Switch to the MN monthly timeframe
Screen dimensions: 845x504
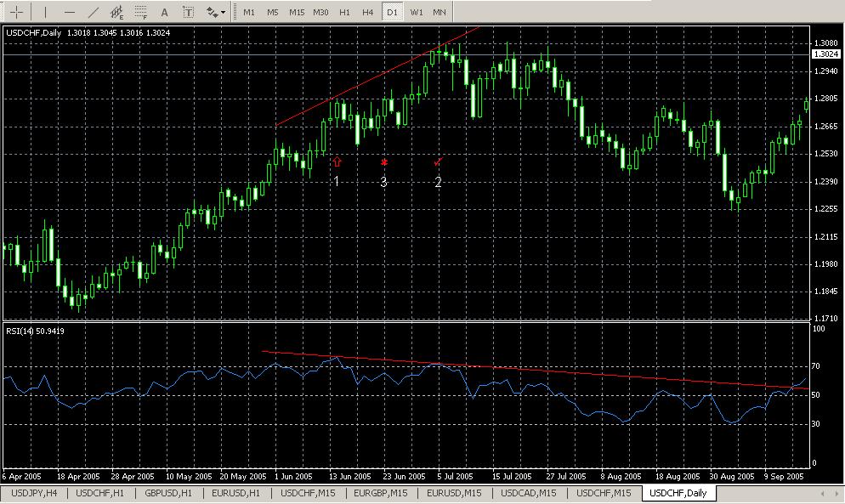[x=440, y=12]
